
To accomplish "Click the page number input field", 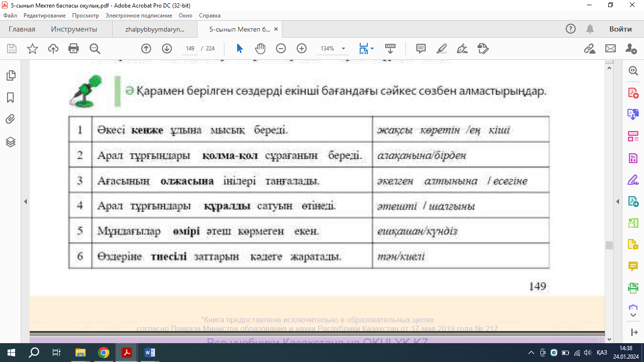I will pos(190,49).
